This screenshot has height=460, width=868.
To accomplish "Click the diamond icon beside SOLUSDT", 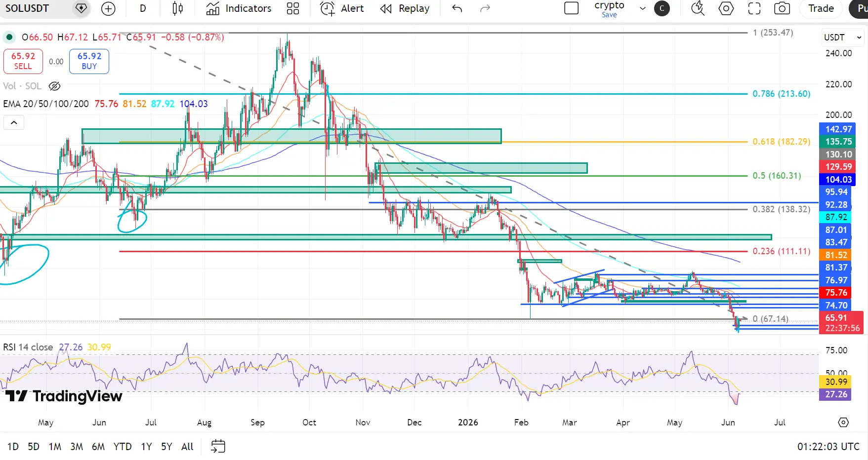I will point(81,8).
